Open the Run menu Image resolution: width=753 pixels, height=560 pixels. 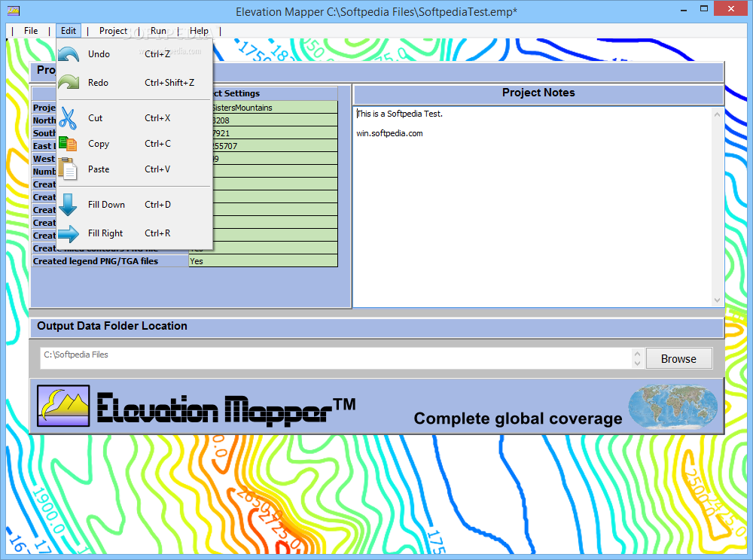click(x=158, y=31)
